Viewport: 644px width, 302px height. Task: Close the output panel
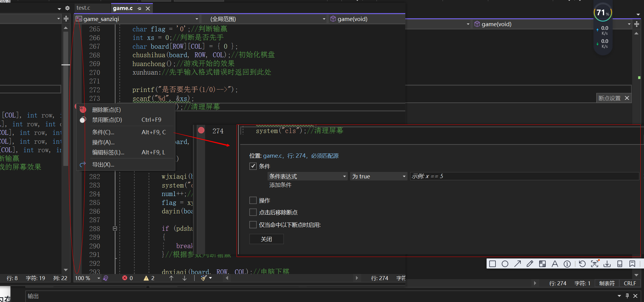coord(635,296)
